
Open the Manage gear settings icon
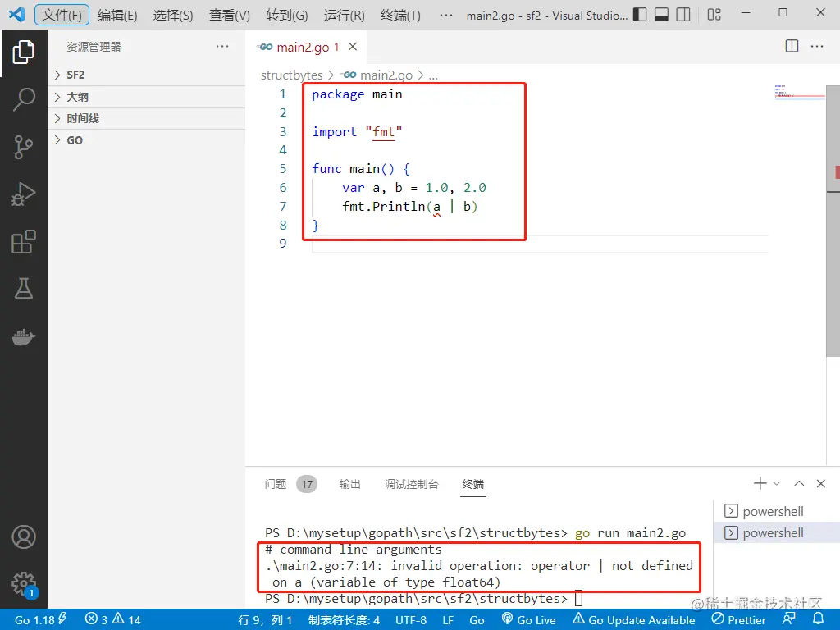tap(24, 584)
